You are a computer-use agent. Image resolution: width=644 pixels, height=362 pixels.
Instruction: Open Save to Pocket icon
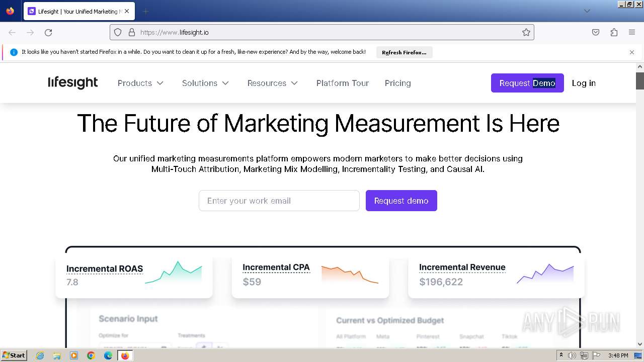(x=596, y=32)
